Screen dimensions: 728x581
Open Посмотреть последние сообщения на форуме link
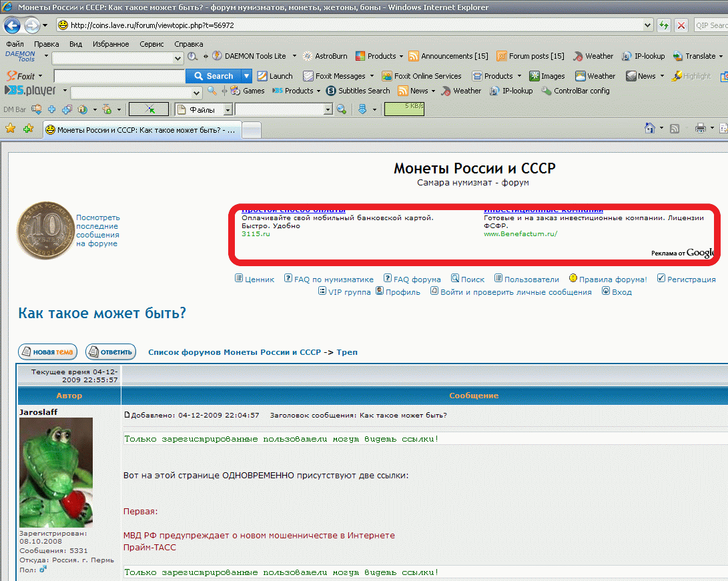point(97,230)
